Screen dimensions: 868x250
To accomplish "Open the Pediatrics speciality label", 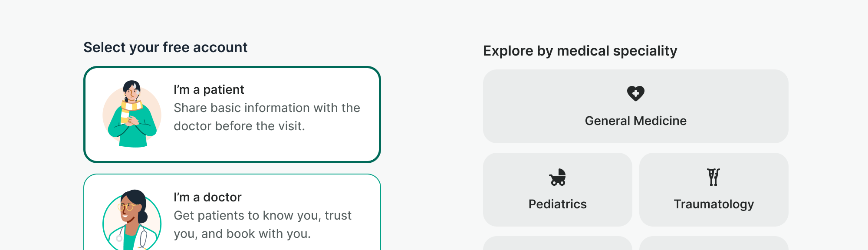I will (557, 204).
